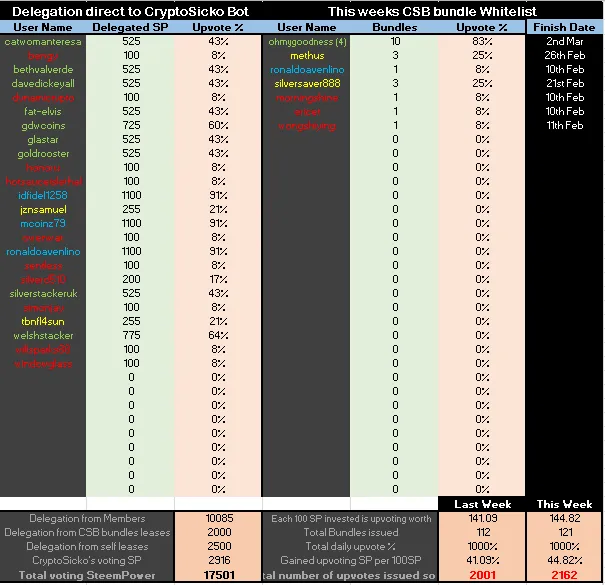Click the 2500 self leases value
605x585 pixels.
coord(219,546)
